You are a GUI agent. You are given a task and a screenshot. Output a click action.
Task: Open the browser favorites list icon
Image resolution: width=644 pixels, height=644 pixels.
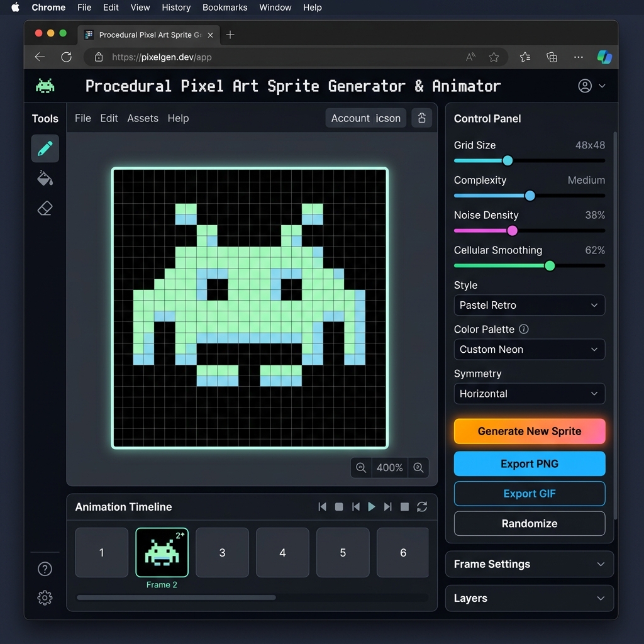click(x=525, y=57)
